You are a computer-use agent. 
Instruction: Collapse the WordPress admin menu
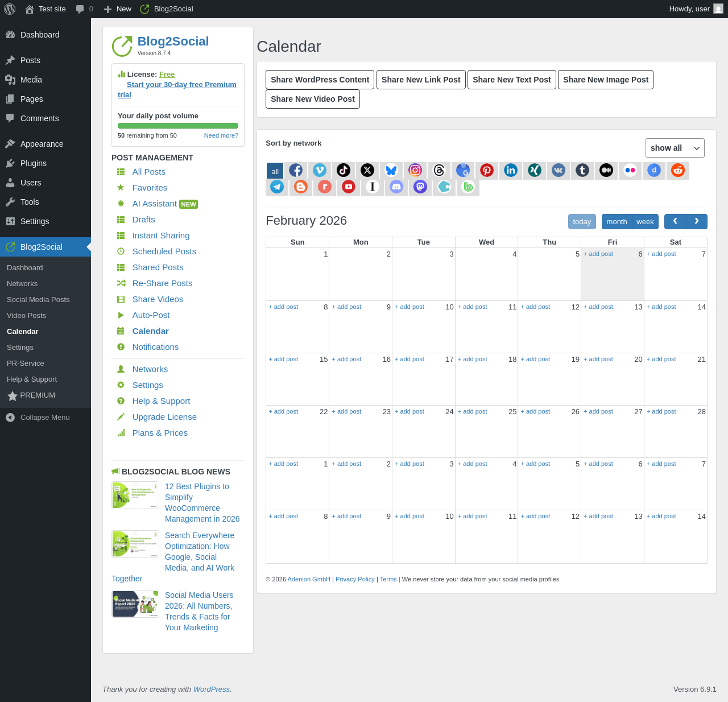(45, 418)
